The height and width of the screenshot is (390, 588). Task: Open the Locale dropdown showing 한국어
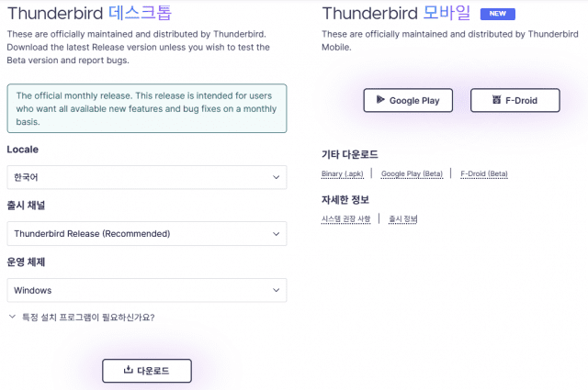[146, 177]
